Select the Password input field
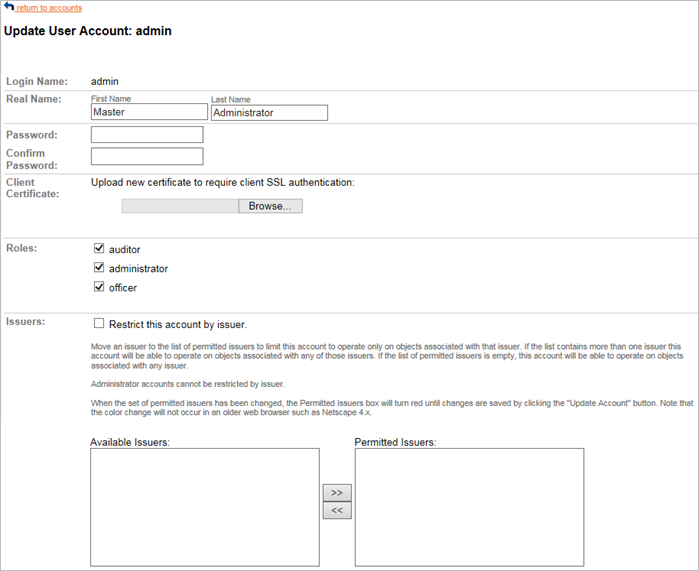The width and height of the screenshot is (699, 571). (x=147, y=135)
